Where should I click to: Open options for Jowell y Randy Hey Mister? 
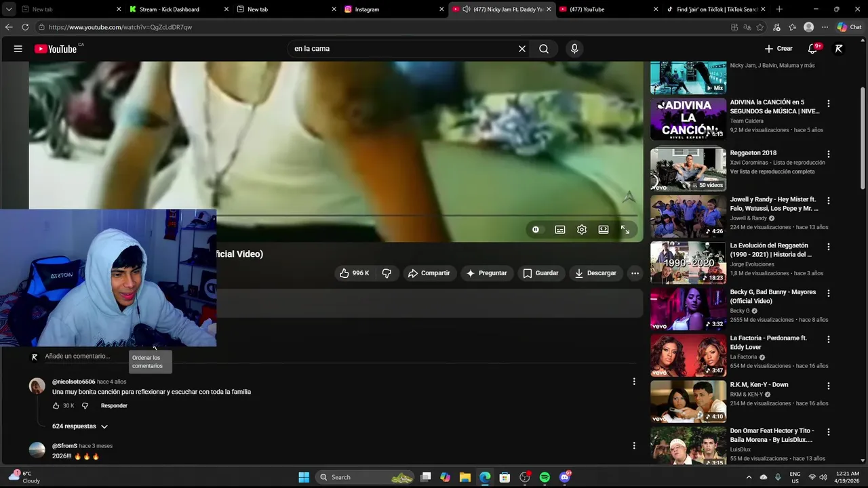(x=828, y=201)
